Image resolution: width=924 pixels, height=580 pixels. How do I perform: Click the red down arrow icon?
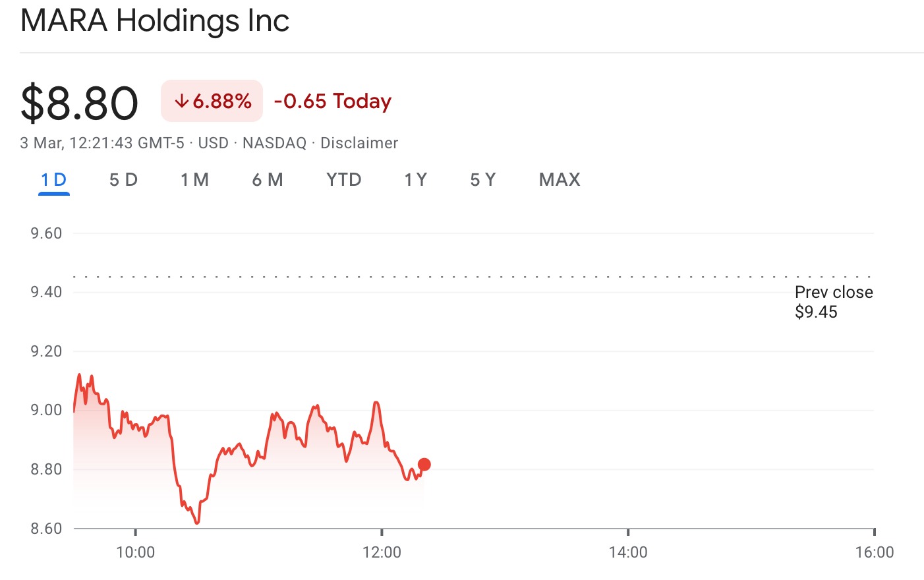coord(181,101)
